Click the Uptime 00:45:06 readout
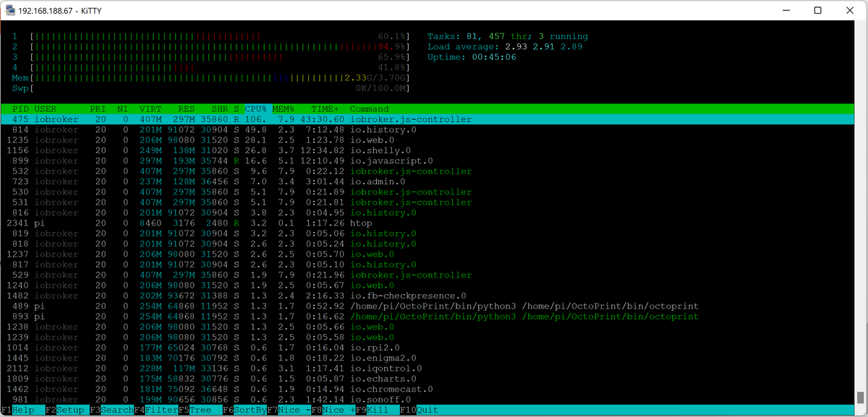This screenshot has height=417, width=868. (x=472, y=57)
